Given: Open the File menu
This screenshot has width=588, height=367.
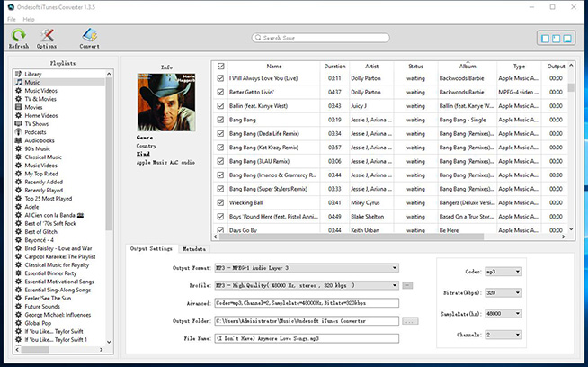Looking at the screenshot, I should pyautogui.click(x=12, y=19).
